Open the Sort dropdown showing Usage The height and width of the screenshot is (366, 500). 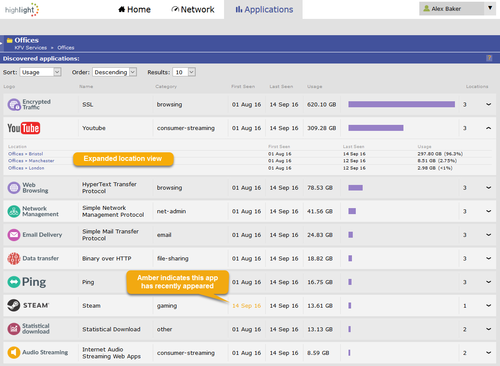[x=40, y=72]
